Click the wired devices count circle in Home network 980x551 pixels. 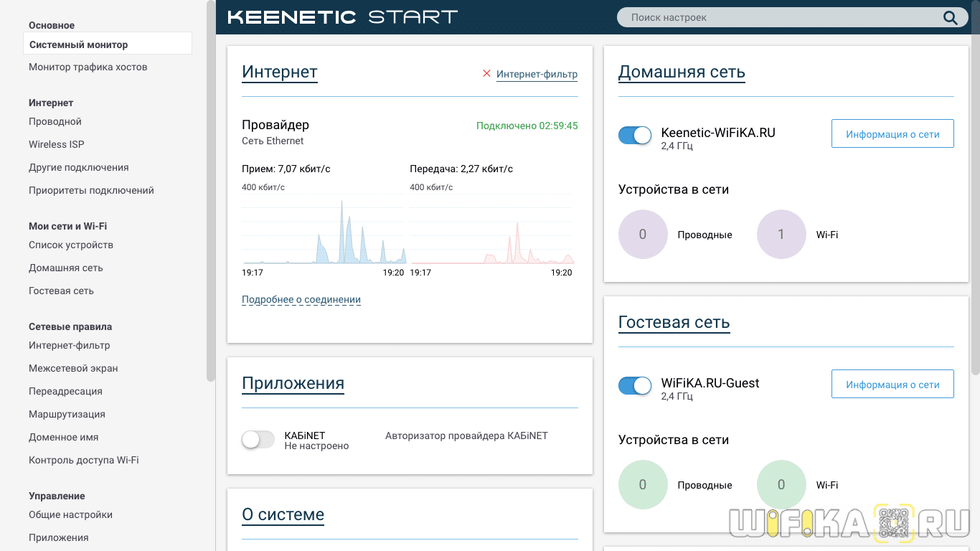(643, 234)
